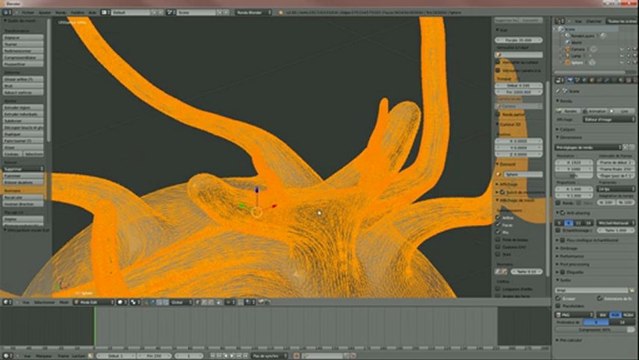This screenshot has height=360, width=639.
Task: Open the properties editor type icon
Action: click(x=560, y=80)
